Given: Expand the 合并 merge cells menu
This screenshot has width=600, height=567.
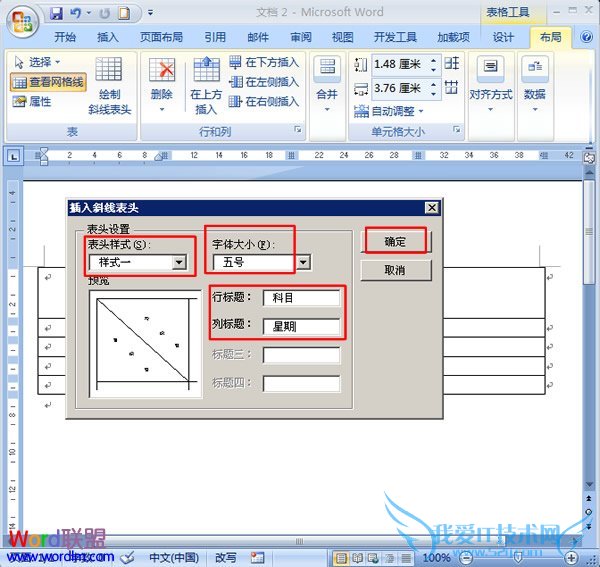Looking at the screenshot, I should click(x=327, y=84).
